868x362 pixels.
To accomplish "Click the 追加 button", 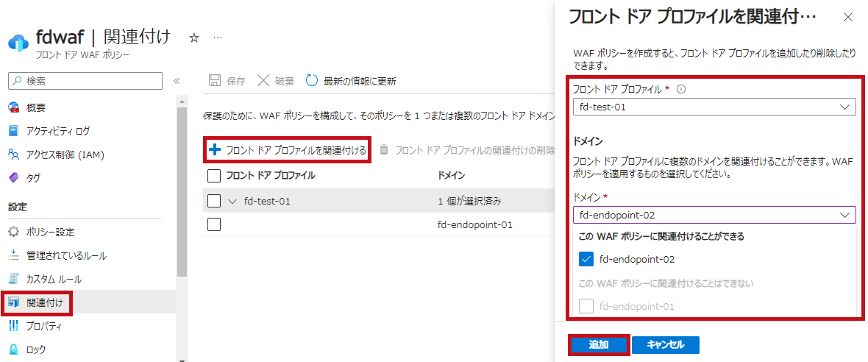I will 599,345.
